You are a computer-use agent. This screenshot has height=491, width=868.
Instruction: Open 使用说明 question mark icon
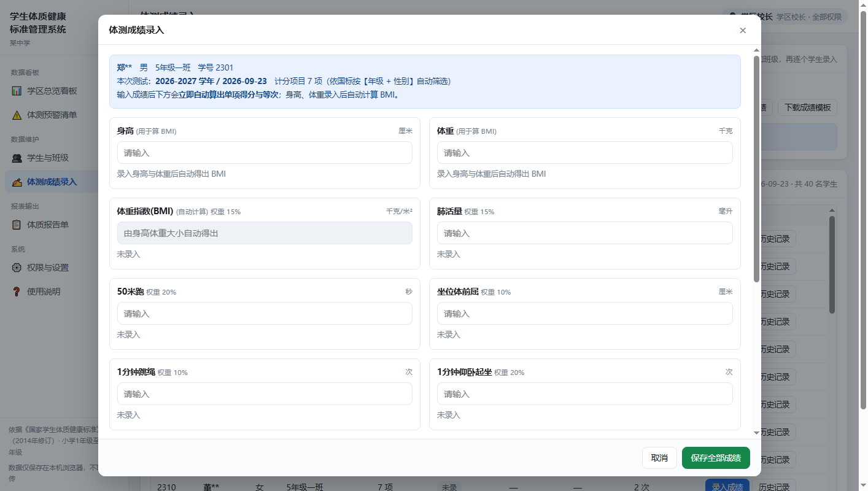click(x=17, y=292)
